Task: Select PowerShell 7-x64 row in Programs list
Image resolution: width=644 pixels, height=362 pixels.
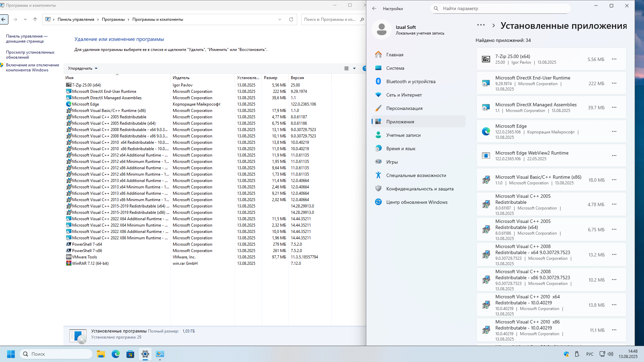Action: [x=198, y=244]
